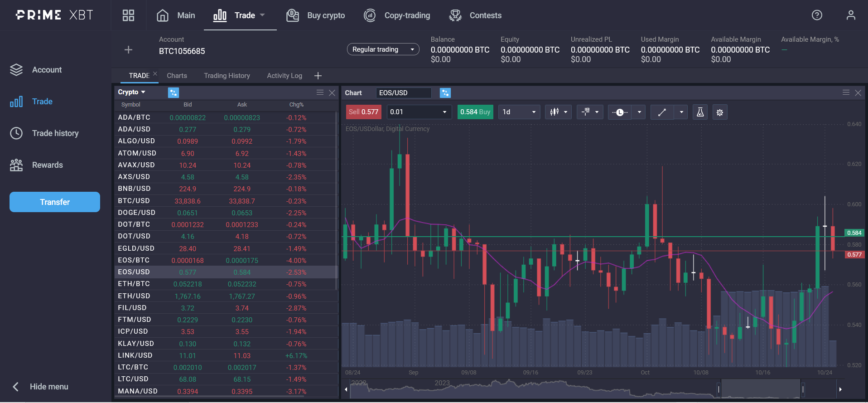Viewport: 868px width, 403px height.
Task: Open the Trade menu in top navigation
Action: 239,15
